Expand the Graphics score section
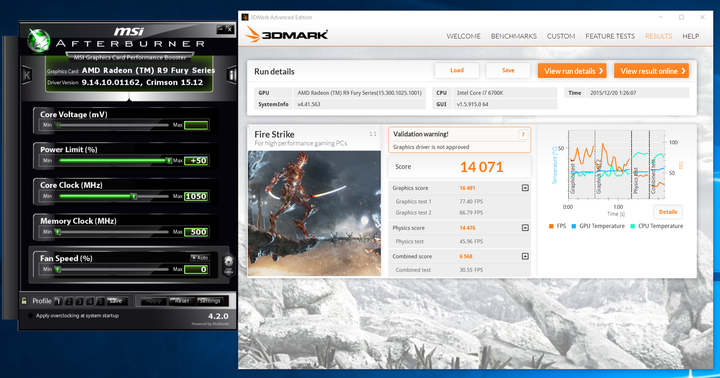720x378 pixels. pos(525,188)
